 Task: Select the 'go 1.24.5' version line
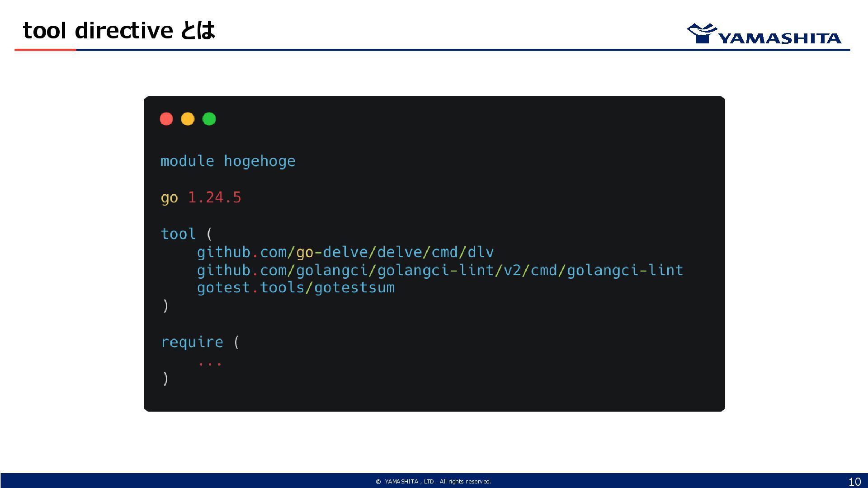tap(201, 197)
